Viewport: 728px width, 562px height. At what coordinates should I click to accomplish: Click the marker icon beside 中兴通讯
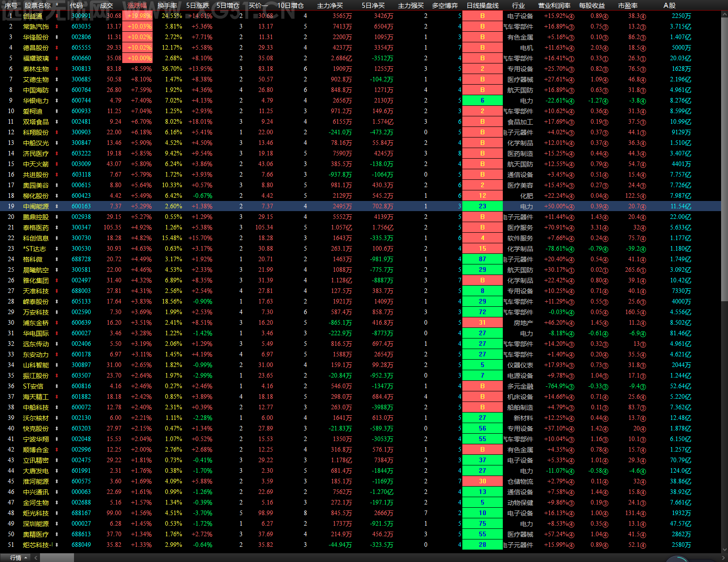tap(57, 492)
